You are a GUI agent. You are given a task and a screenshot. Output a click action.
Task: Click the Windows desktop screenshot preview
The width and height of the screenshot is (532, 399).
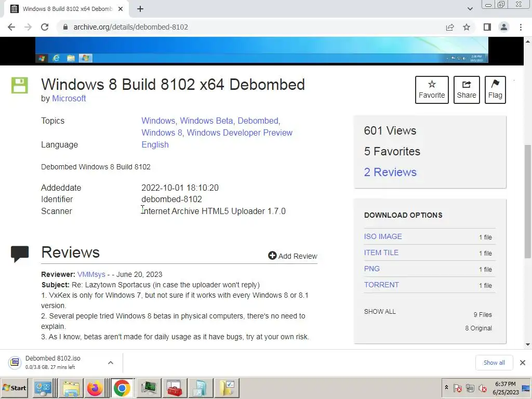(x=262, y=50)
